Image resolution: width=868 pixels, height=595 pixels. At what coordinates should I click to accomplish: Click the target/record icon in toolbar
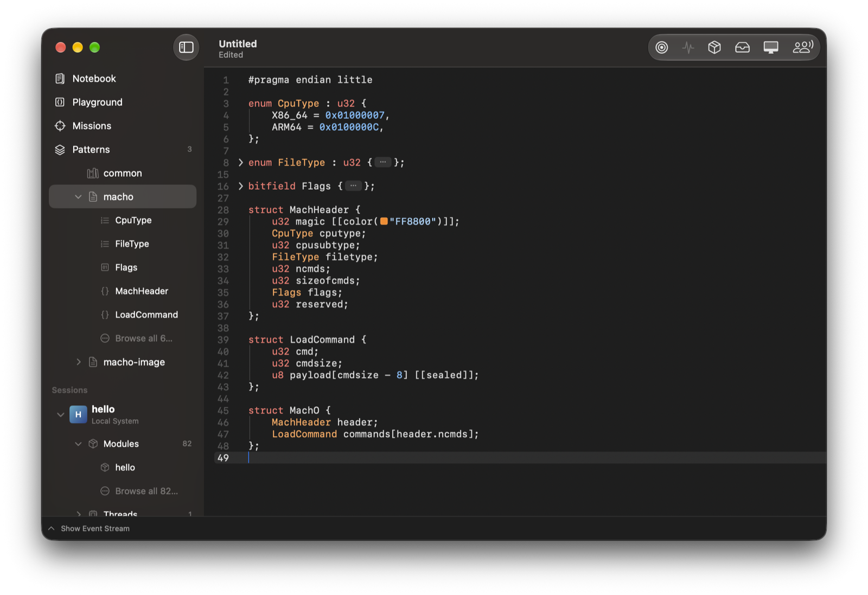pos(661,47)
